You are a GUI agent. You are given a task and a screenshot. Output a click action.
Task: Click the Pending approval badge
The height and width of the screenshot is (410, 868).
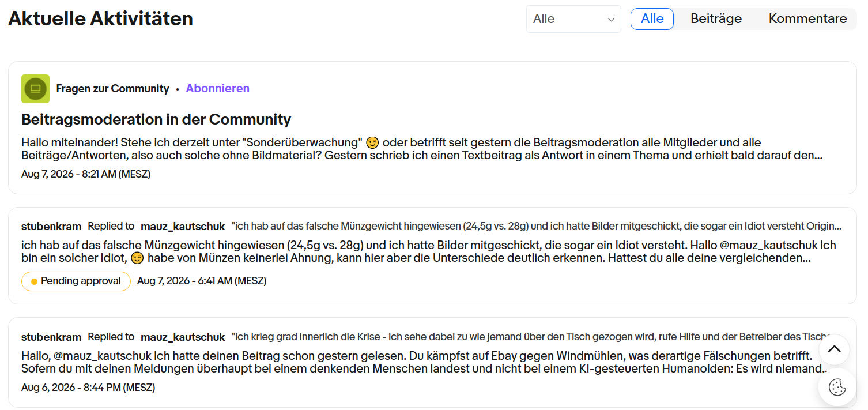76,281
